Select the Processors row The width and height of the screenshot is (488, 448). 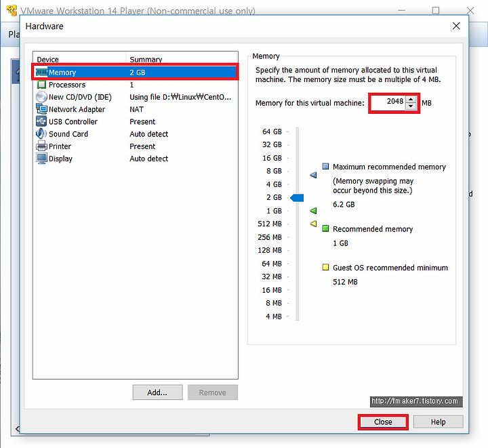(x=136, y=85)
